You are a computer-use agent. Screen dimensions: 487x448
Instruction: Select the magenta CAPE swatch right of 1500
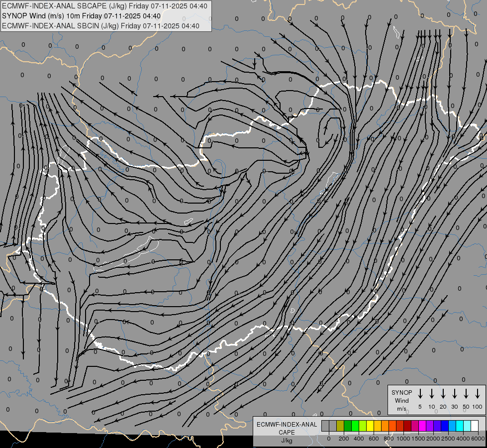point(422,426)
